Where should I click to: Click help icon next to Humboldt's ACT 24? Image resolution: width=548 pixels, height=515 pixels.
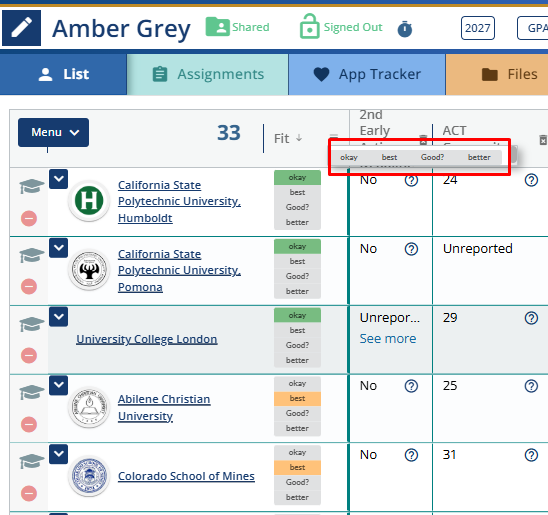531,180
